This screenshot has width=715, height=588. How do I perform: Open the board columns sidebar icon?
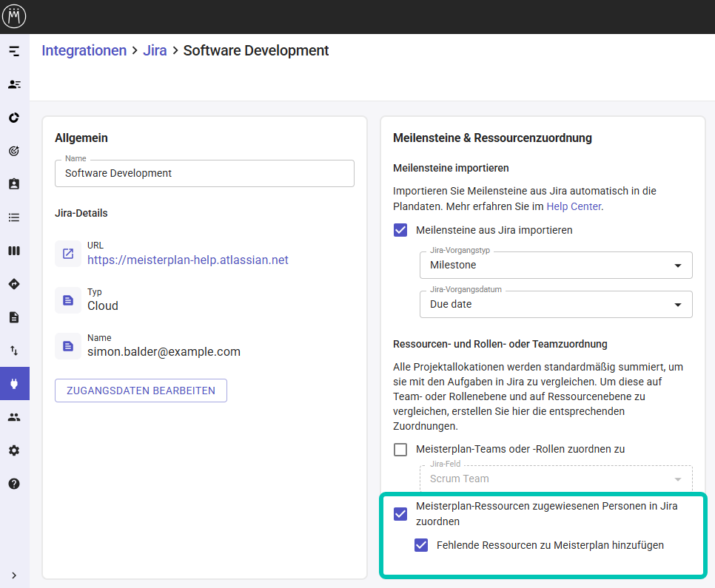[x=14, y=251]
